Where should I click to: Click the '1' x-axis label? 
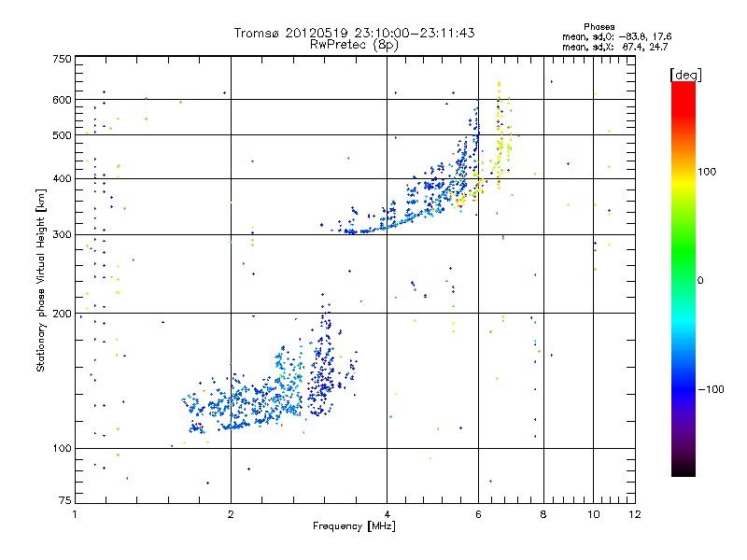[x=76, y=514]
